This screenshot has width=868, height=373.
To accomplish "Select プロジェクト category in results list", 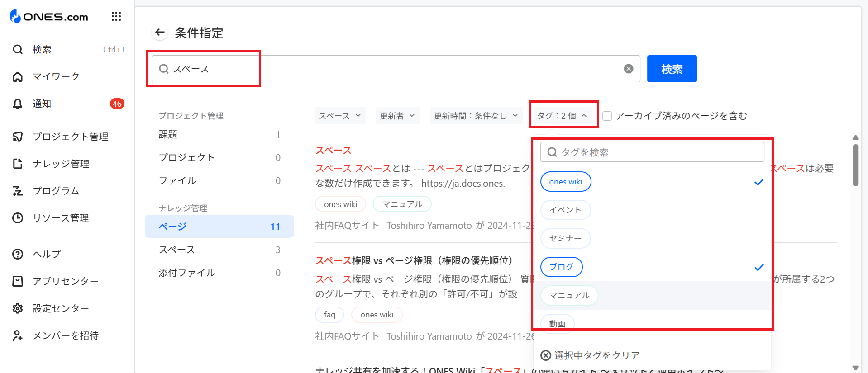I will pos(219,157).
